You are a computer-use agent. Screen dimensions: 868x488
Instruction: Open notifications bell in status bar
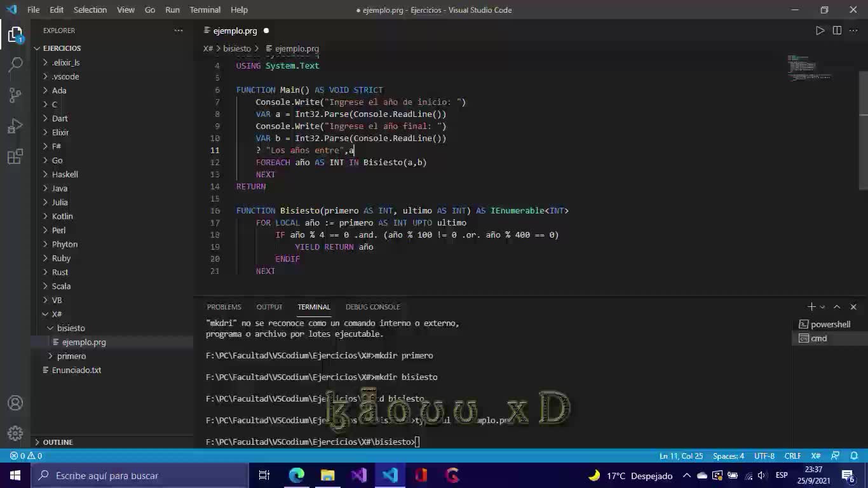853,456
